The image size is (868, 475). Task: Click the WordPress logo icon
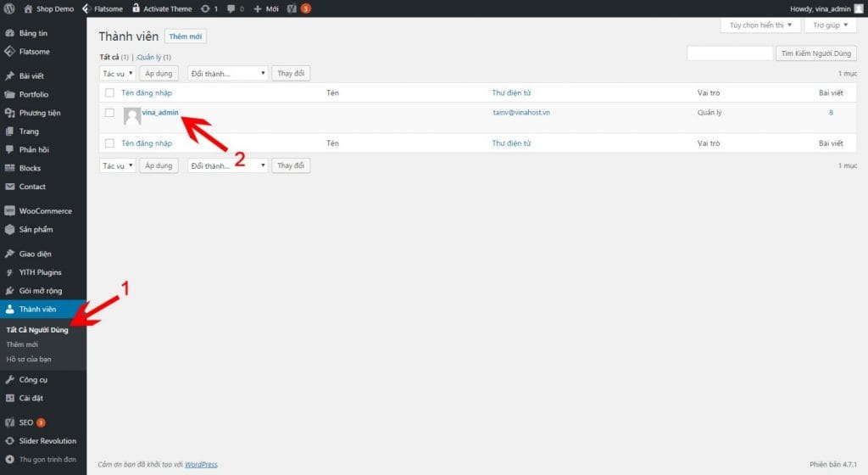[9, 8]
